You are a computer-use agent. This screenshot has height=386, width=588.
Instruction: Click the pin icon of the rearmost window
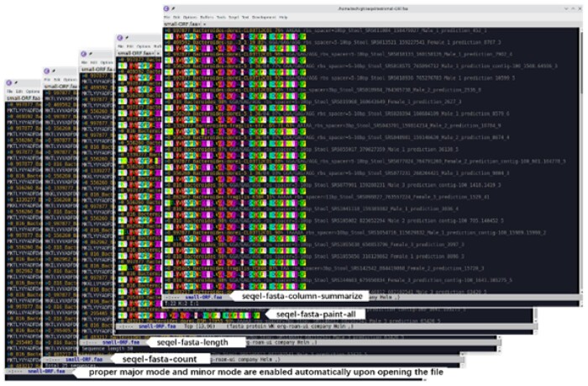[x=16, y=82]
